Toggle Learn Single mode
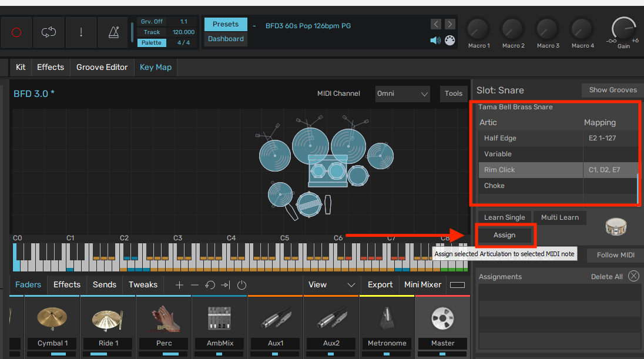 (x=504, y=217)
